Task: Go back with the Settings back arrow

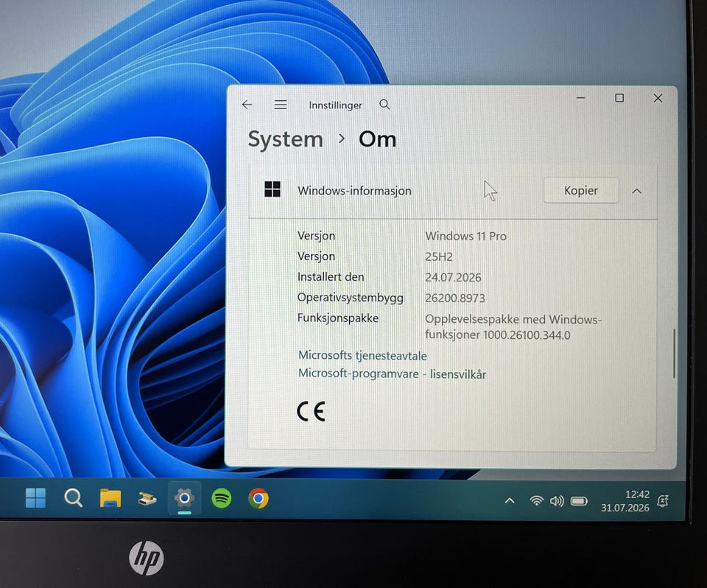Action: click(247, 105)
